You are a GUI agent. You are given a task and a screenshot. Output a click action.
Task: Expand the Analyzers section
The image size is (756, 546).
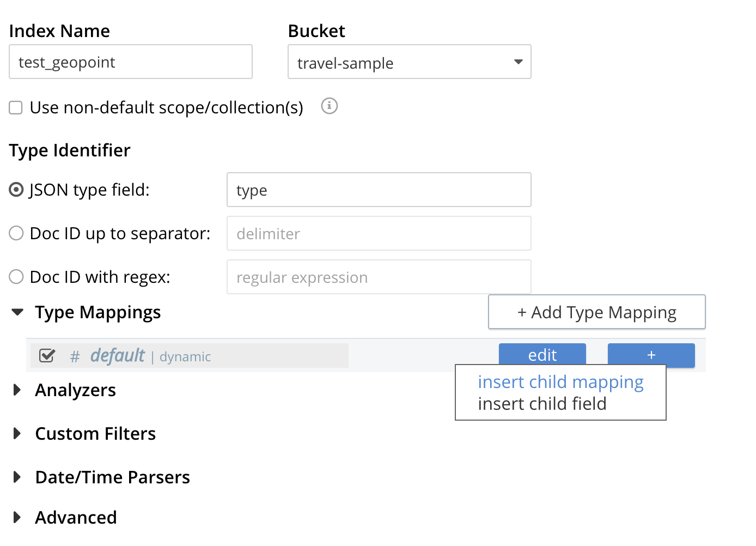[x=17, y=390]
